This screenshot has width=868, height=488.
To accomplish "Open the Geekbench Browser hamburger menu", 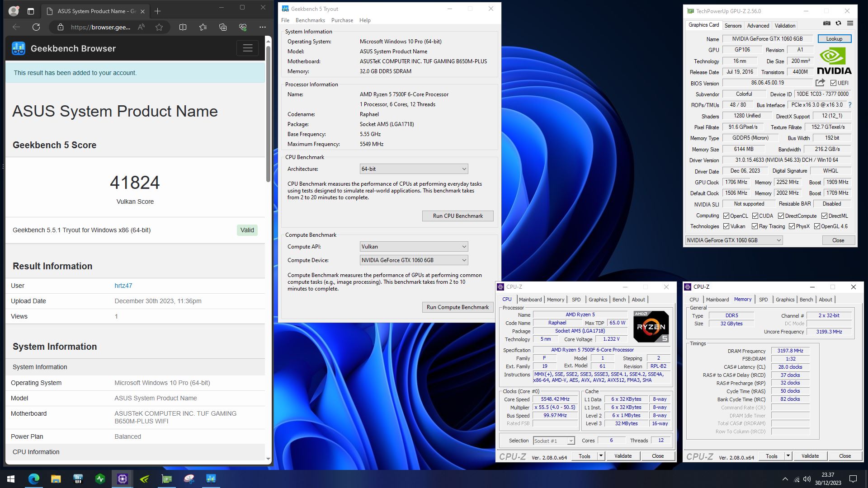I will 248,48.
